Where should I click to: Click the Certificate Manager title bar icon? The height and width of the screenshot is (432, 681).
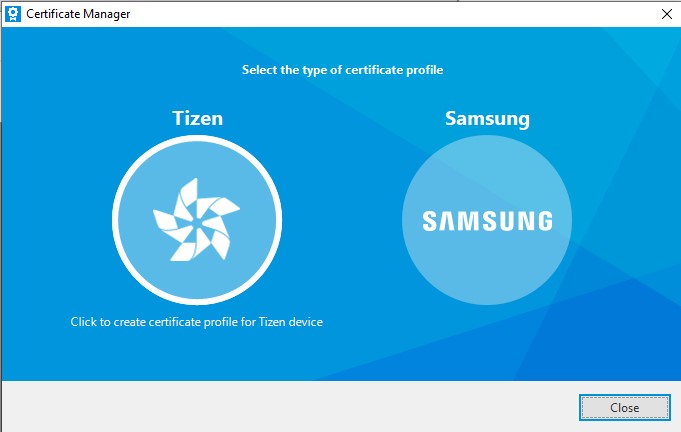[x=13, y=14]
